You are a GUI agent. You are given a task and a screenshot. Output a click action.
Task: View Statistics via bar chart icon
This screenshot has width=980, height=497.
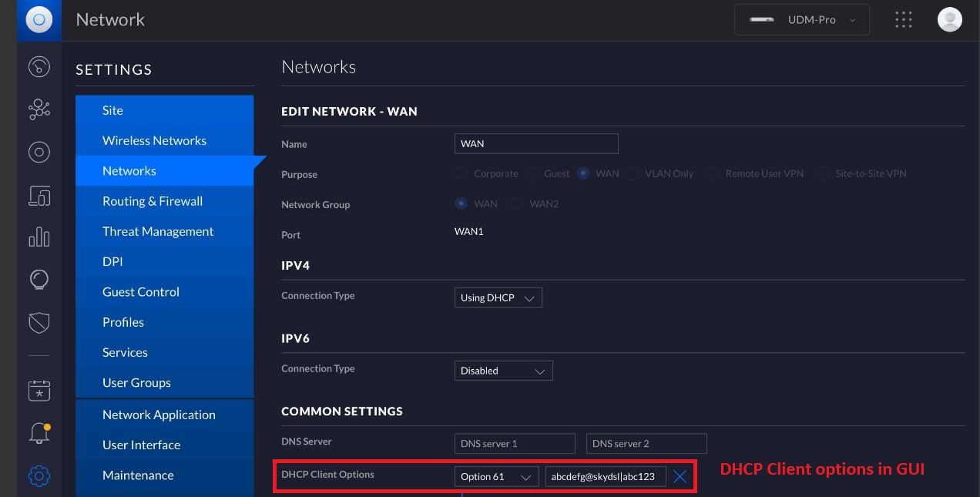(x=39, y=237)
